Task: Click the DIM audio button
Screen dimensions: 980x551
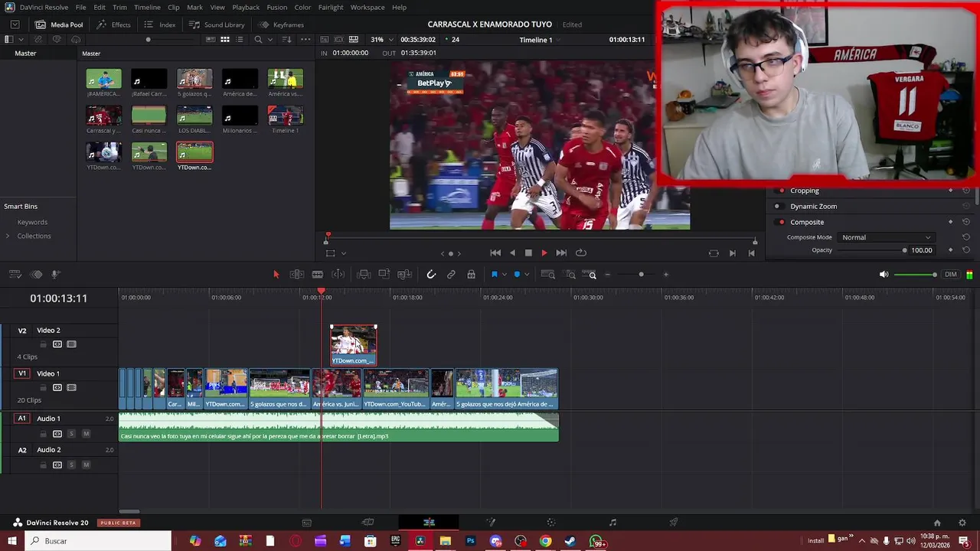Action: click(x=951, y=275)
